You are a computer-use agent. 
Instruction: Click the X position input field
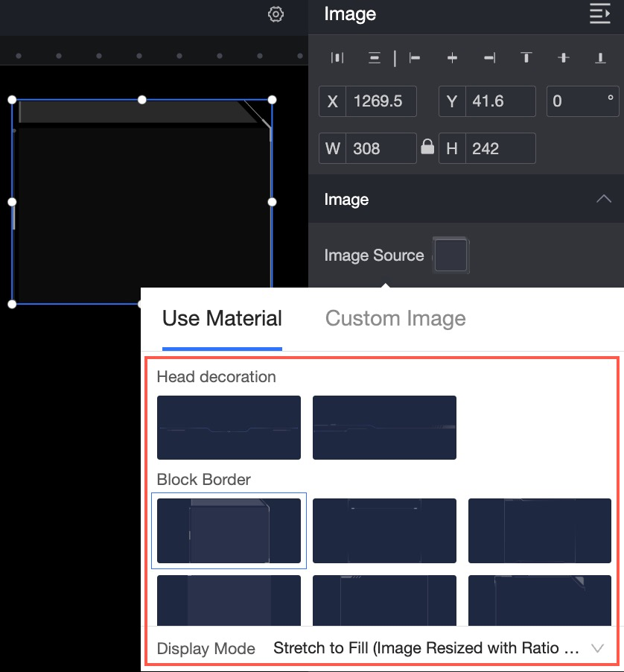point(381,101)
